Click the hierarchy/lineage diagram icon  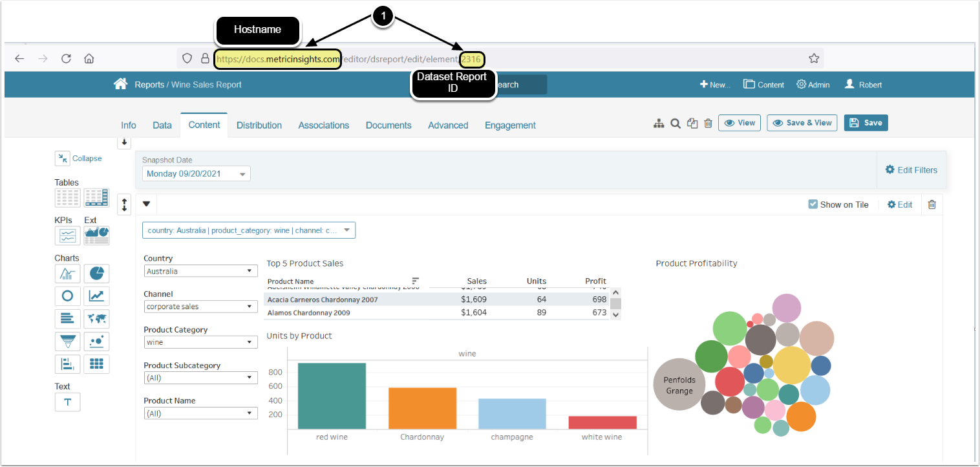coord(659,124)
